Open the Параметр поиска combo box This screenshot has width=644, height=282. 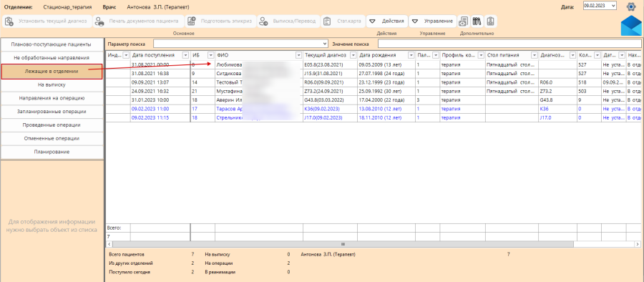[x=240, y=44]
